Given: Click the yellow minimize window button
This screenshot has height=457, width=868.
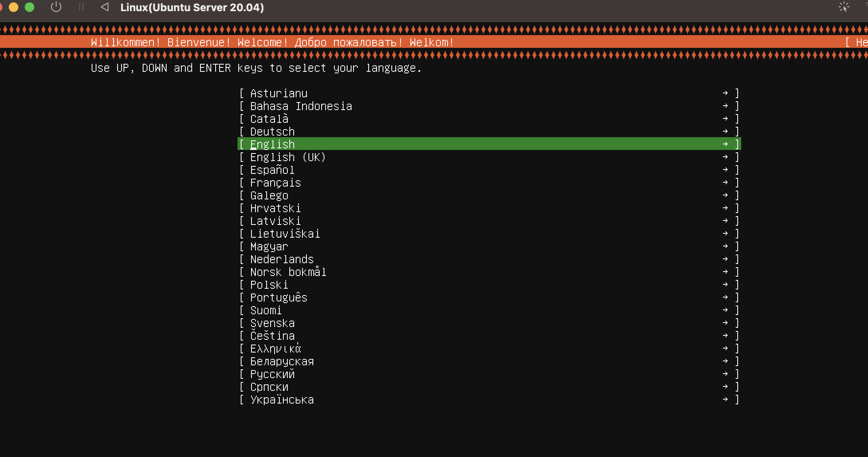Looking at the screenshot, I should [x=14, y=7].
